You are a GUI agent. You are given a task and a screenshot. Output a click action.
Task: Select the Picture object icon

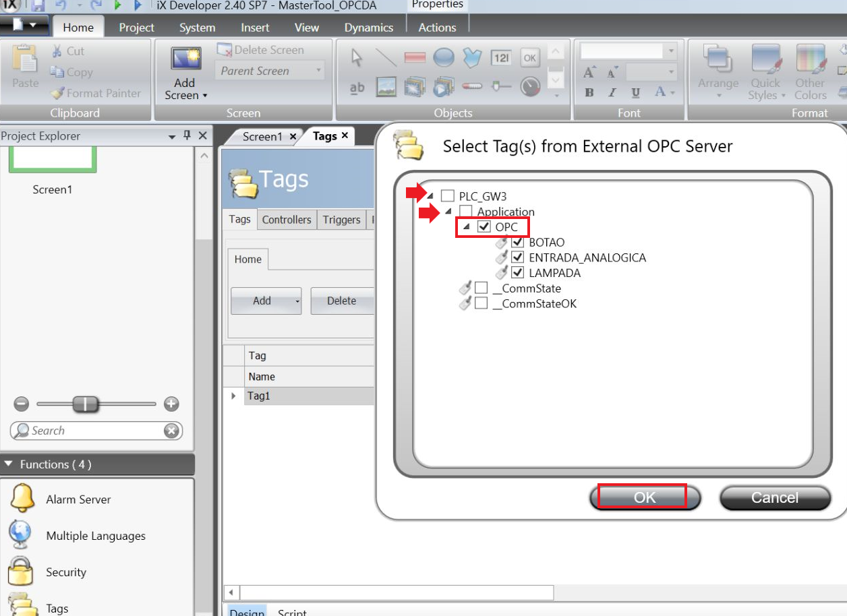386,87
